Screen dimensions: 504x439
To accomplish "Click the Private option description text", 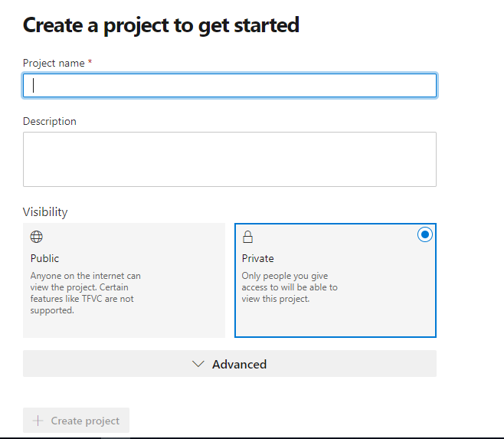I will pos(290,287).
